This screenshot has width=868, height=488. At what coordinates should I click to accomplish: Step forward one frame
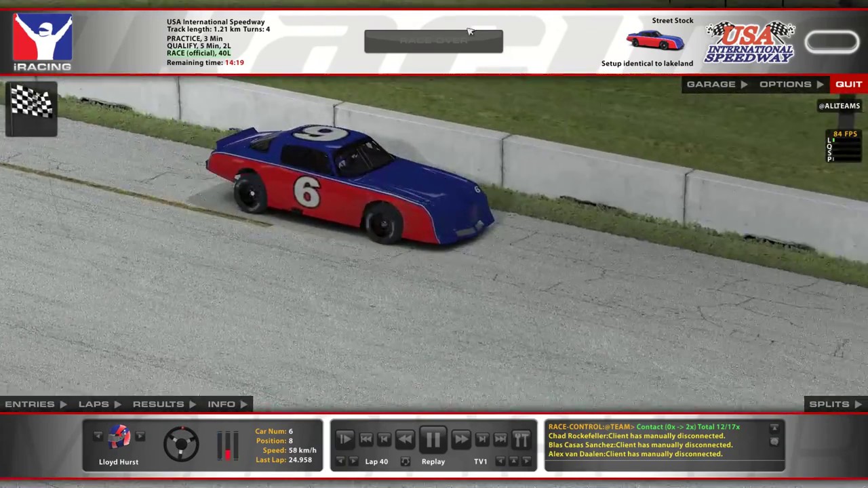coord(482,439)
